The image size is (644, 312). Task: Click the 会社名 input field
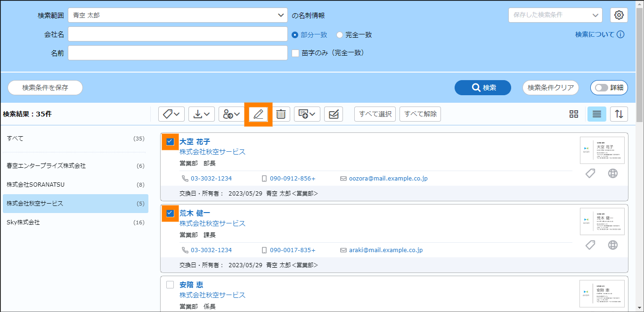[x=178, y=34]
